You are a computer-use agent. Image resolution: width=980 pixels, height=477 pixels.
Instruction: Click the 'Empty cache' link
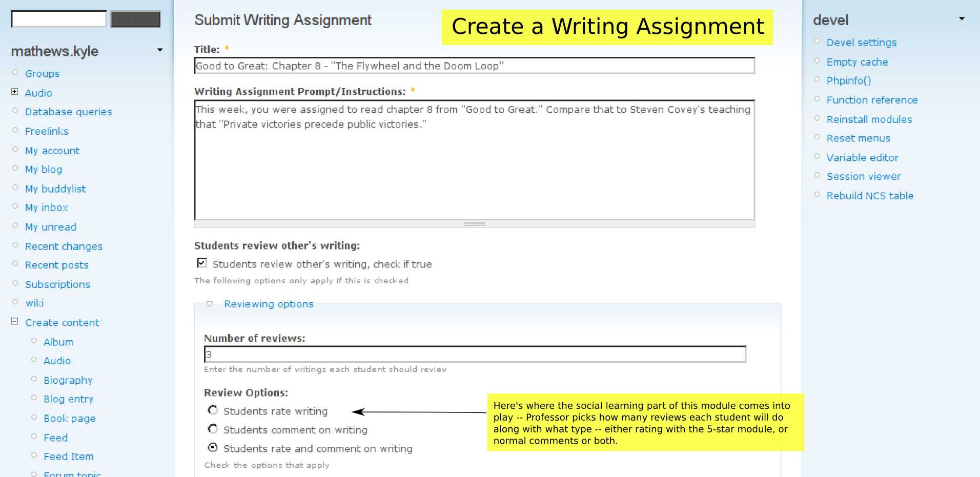857,61
